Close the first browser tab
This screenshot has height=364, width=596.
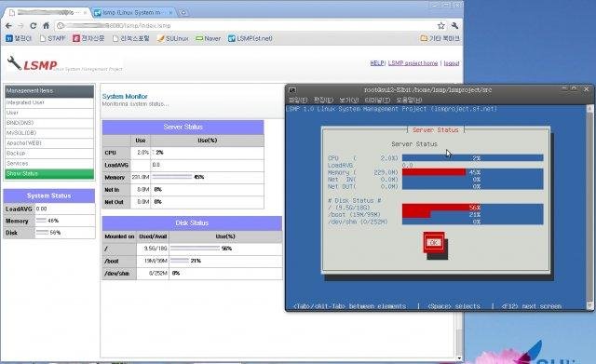[x=85, y=12]
